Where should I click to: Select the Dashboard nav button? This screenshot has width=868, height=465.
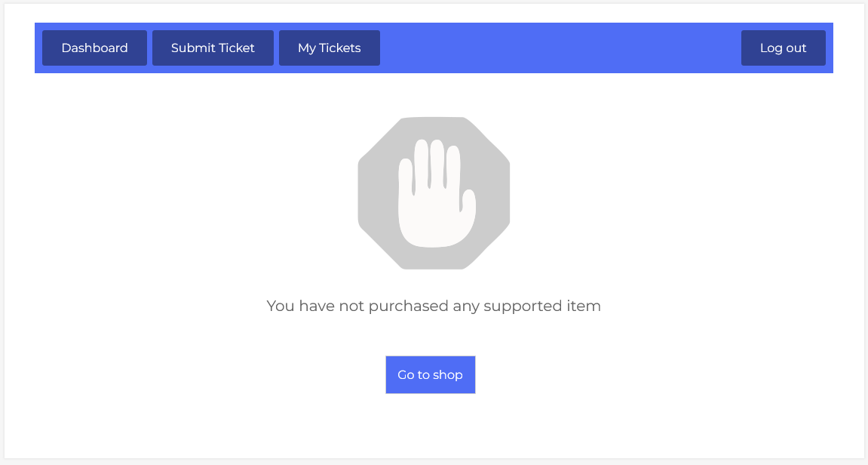point(94,48)
